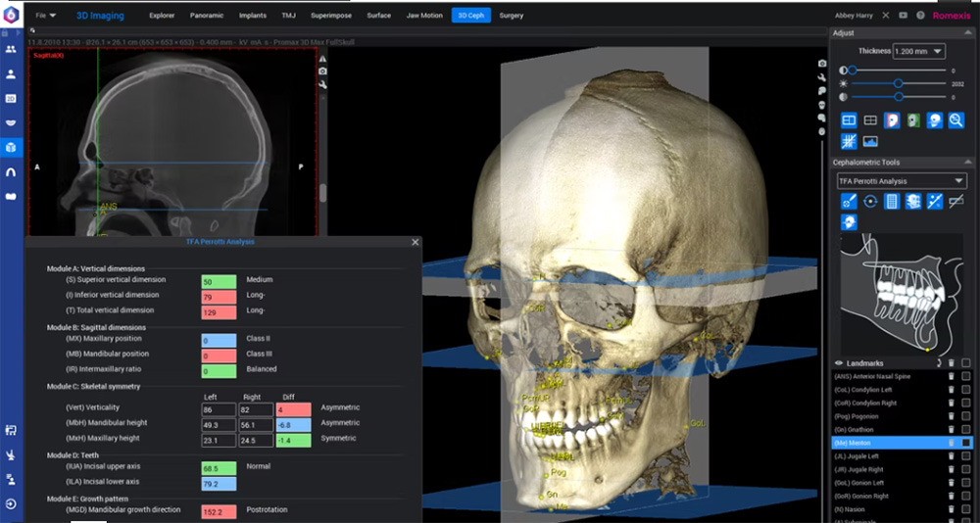Check the Gnathion landmark checkbox

pos(966,429)
